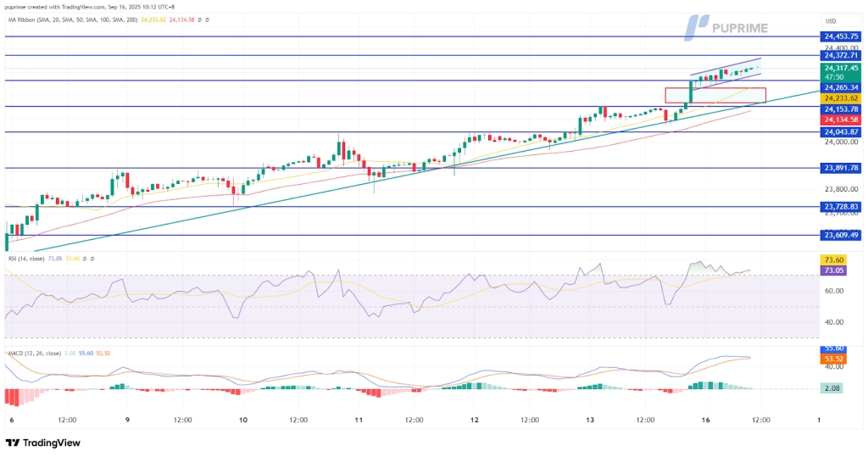The width and height of the screenshot is (868, 457).
Task: Click the green current price label 24,317.45
Action: pyautogui.click(x=840, y=68)
